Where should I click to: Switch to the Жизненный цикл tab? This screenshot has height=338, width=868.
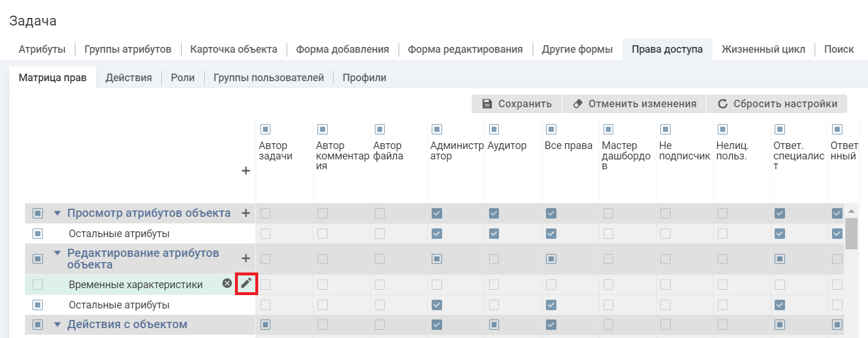coord(763,49)
